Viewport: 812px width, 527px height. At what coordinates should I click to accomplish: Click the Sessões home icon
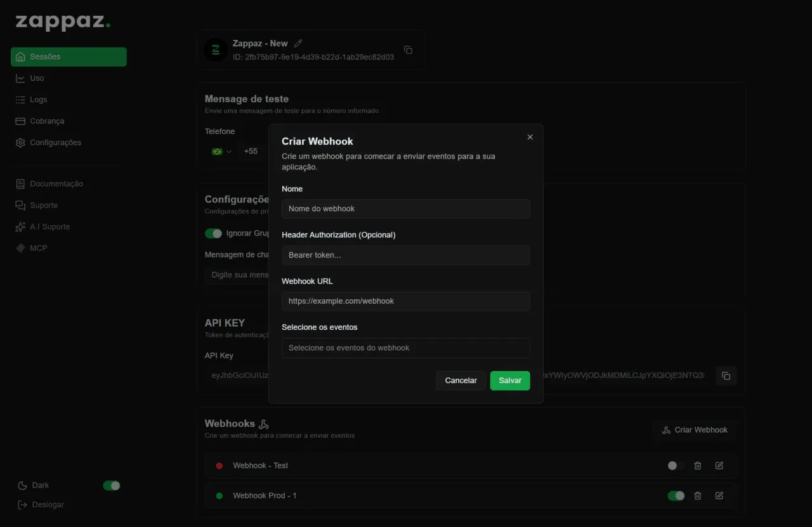pos(20,56)
